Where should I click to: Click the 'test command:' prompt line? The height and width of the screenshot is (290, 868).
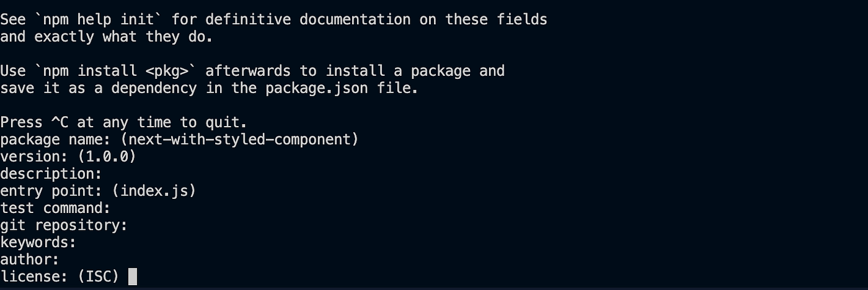pyautogui.click(x=55, y=207)
